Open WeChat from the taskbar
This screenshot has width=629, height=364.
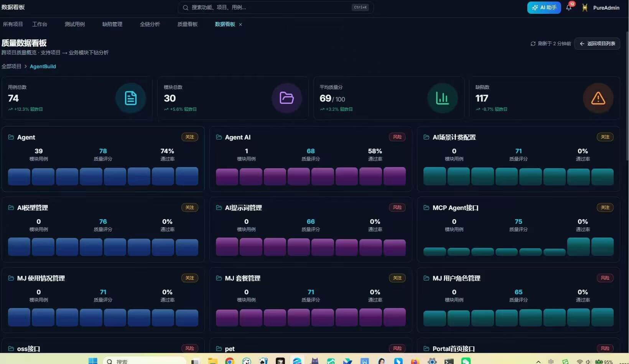click(466, 361)
